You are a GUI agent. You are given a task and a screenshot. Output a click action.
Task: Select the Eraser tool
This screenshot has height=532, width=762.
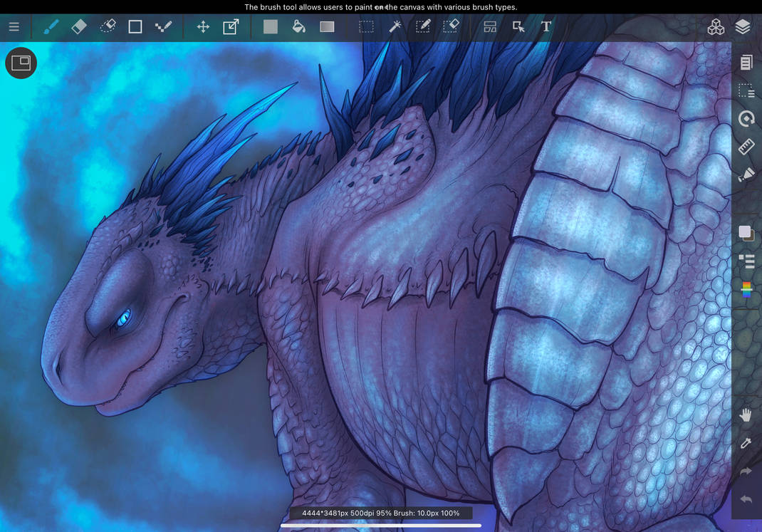pos(79,27)
